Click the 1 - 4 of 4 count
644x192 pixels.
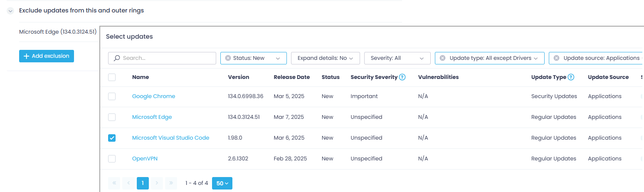tap(197, 183)
